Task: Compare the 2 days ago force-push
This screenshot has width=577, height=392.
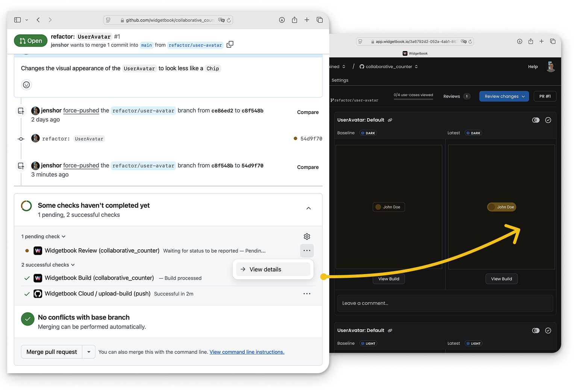Action: coord(308,112)
